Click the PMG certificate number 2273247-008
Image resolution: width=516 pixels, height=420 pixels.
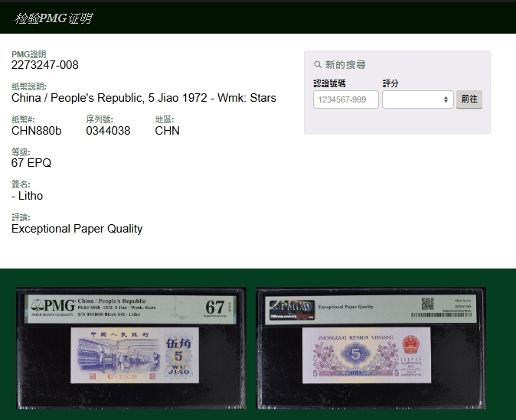coord(45,65)
